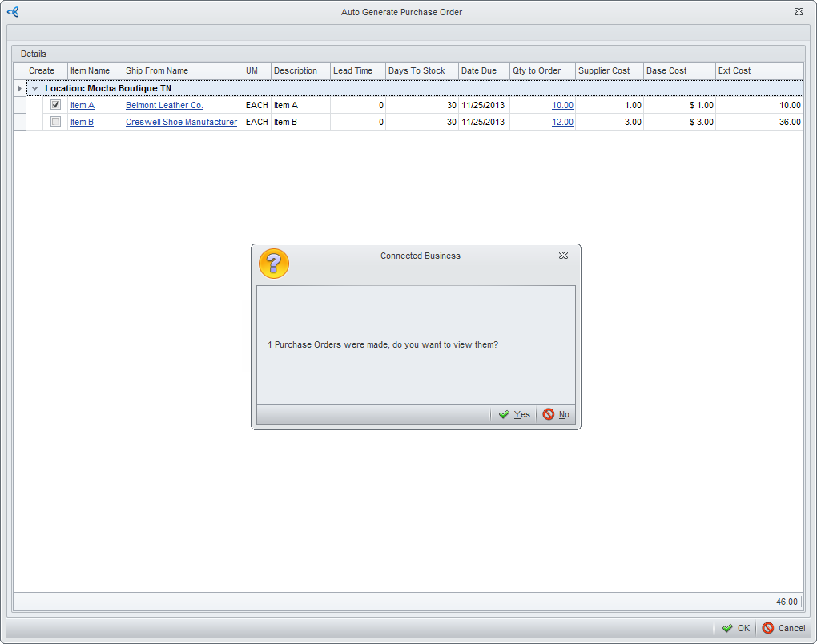Collapse the Location: Mocha Boutique TN group
Screen dimensions: 817x644
coord(35,88)
